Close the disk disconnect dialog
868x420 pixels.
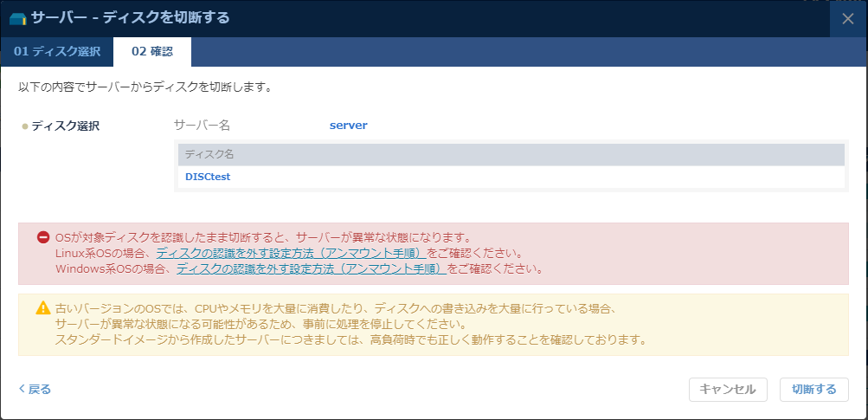[x=848, y=19]
